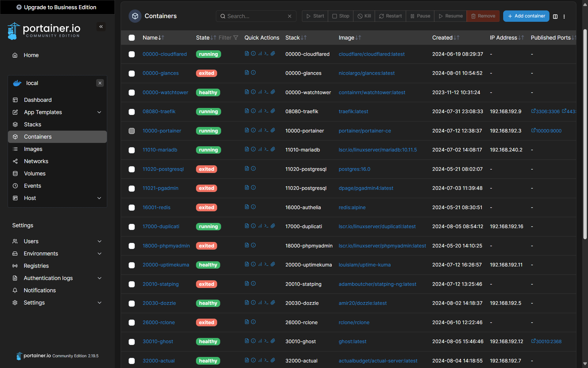Inspect the 20000-uptimekuma container
The height and width of the screenshot is (368, 588).
click(253, 264)
